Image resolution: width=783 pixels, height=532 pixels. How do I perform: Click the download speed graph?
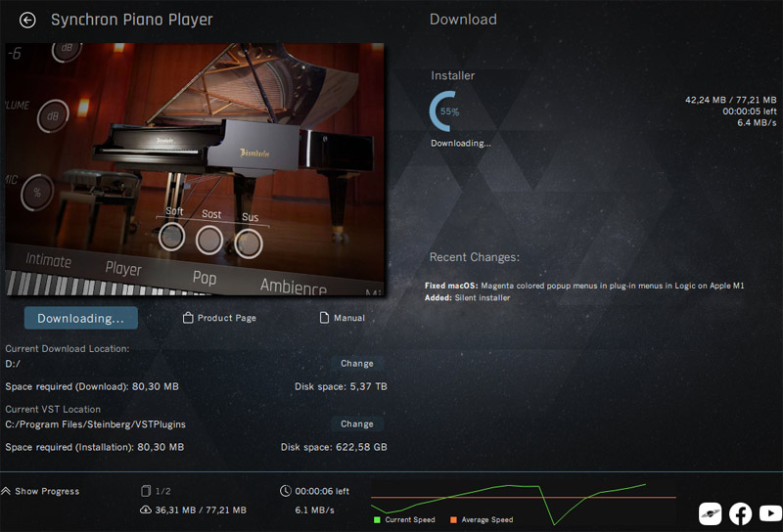(524, 503)
